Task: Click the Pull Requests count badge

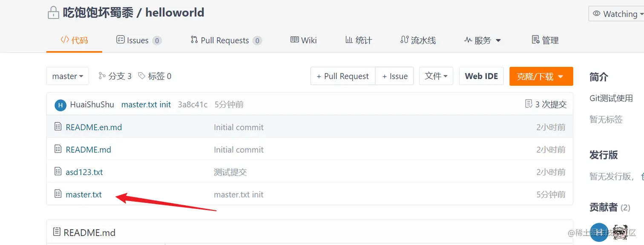Action: pyautogui.click(x=257, y=41)
